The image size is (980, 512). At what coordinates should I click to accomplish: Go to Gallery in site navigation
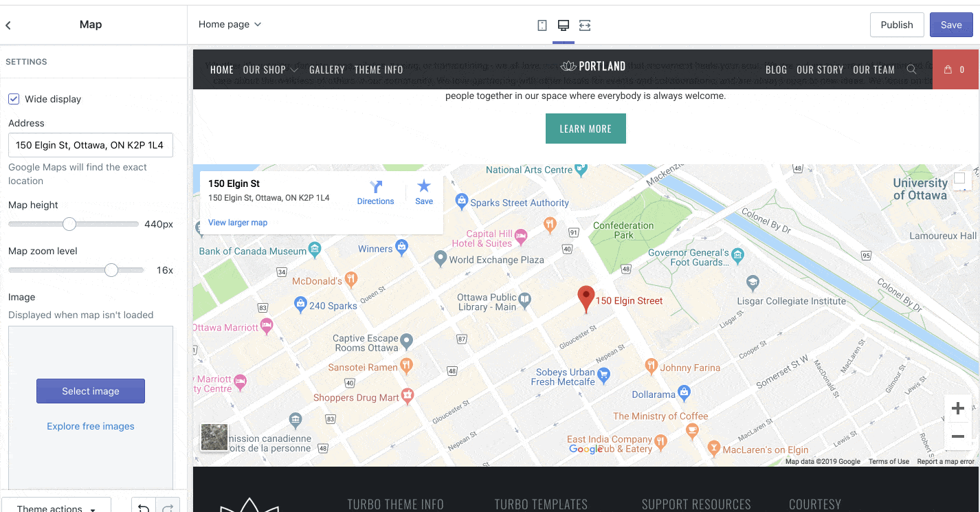click(x=326, y=69)
